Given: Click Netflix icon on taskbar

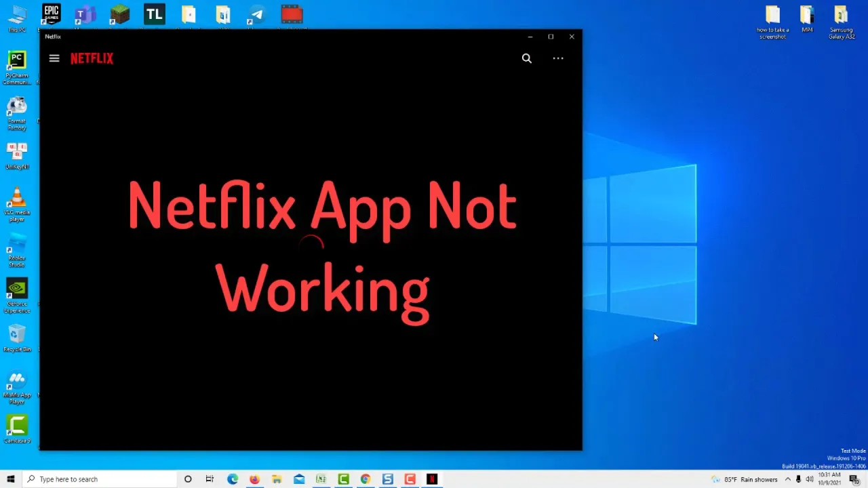Looking at the screenshot, I should point(432,479).
